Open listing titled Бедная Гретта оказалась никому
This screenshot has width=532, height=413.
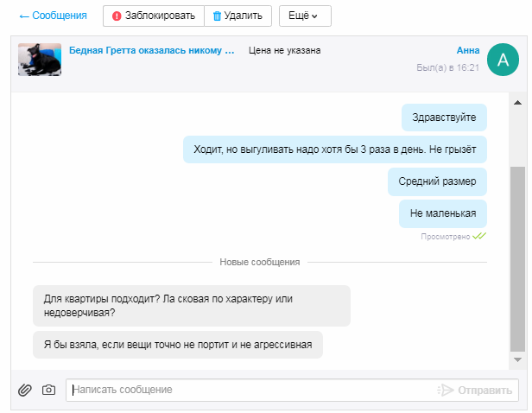[x=152, y=51]
